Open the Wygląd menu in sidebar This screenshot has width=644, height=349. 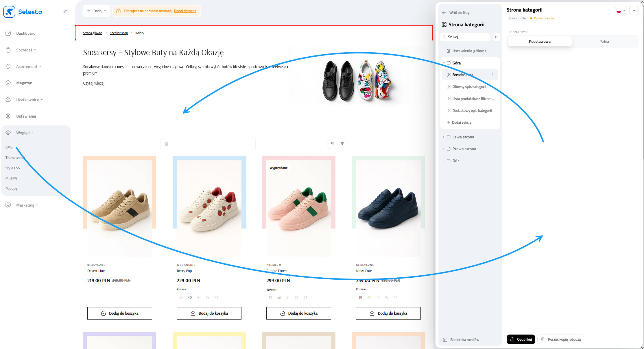(23, 133)
